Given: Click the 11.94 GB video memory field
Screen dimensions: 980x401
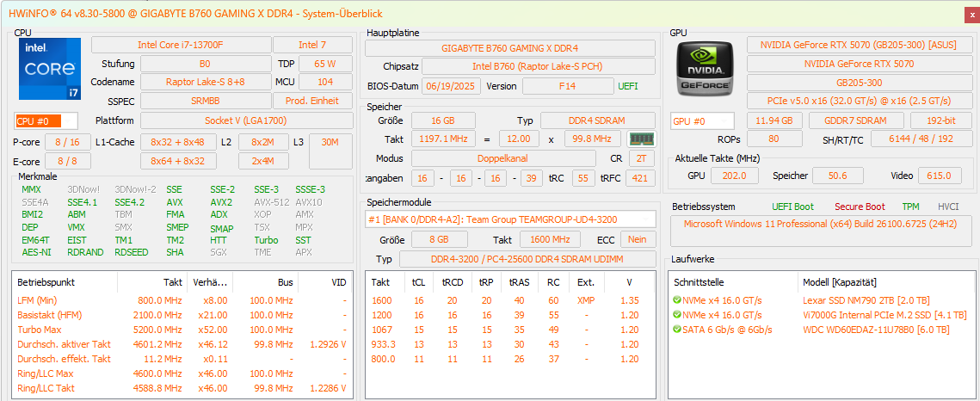Looking at the screenshot, I should pyautogui.click(x=774, y=120).
